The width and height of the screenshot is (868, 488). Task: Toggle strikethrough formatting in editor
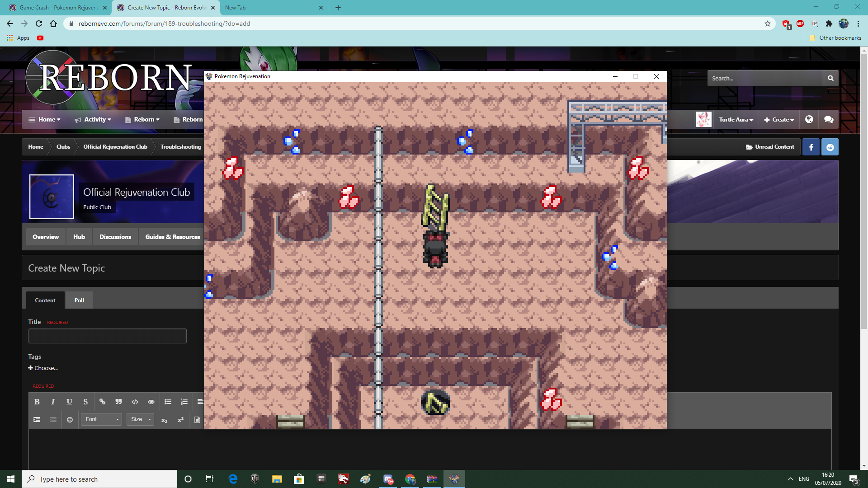(85, 402)
